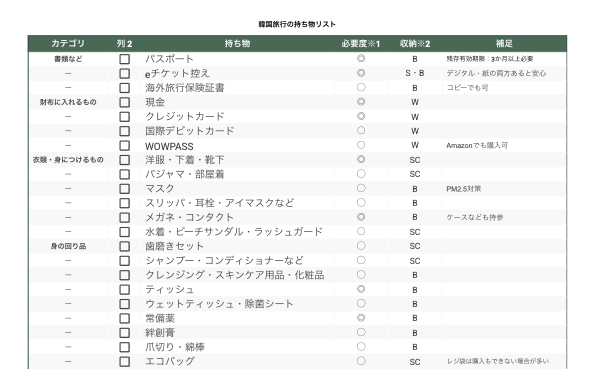Mark WOWPASS as packed
The image size is (595, 369).
tap(124, 145)
